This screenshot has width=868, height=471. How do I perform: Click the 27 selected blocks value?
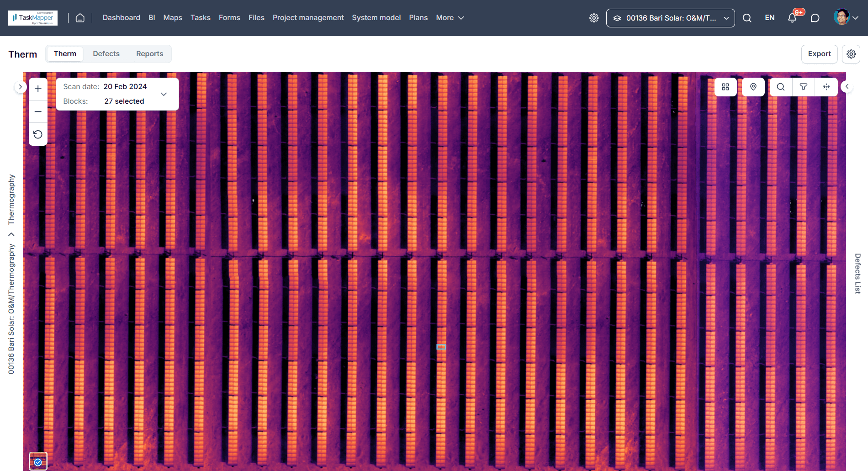click(124, 101)
